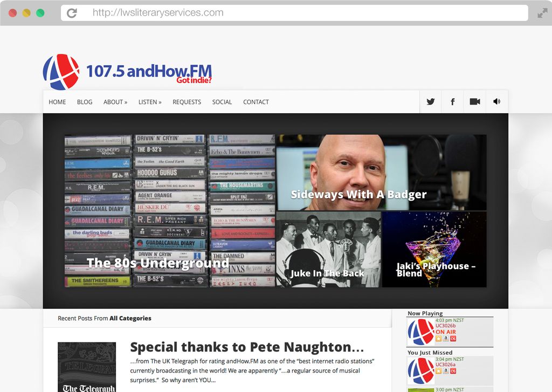Open the station's Twitter page
This screenshot has width=552, height=392.
431,102
